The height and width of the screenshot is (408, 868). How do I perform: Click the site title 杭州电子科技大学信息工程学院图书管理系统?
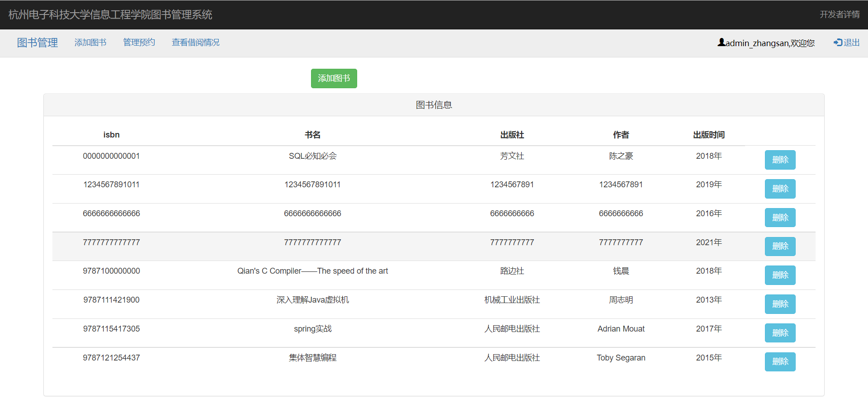[110, 14]
